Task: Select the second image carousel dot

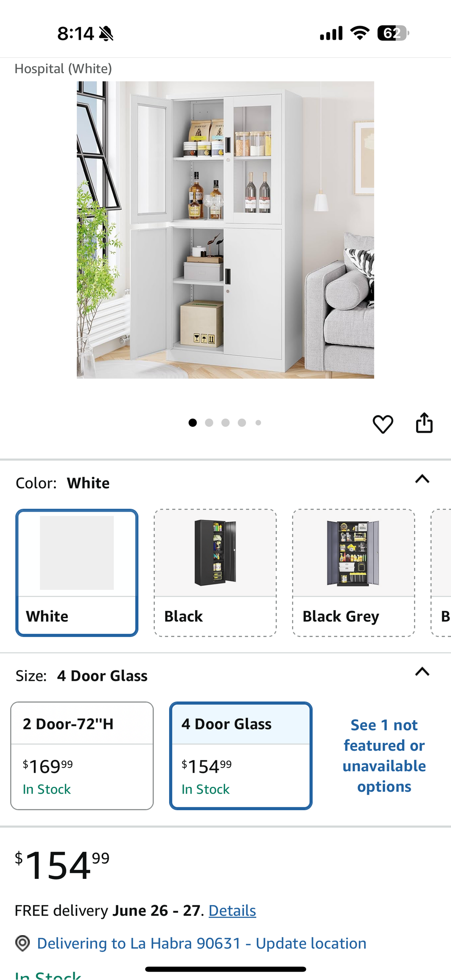Action: (209, 423)
